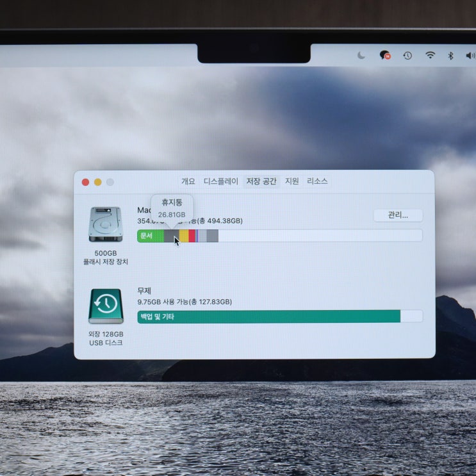Click the 플래시 저장 장치 label
Screen dimensions: 476x476
[106, 261]
